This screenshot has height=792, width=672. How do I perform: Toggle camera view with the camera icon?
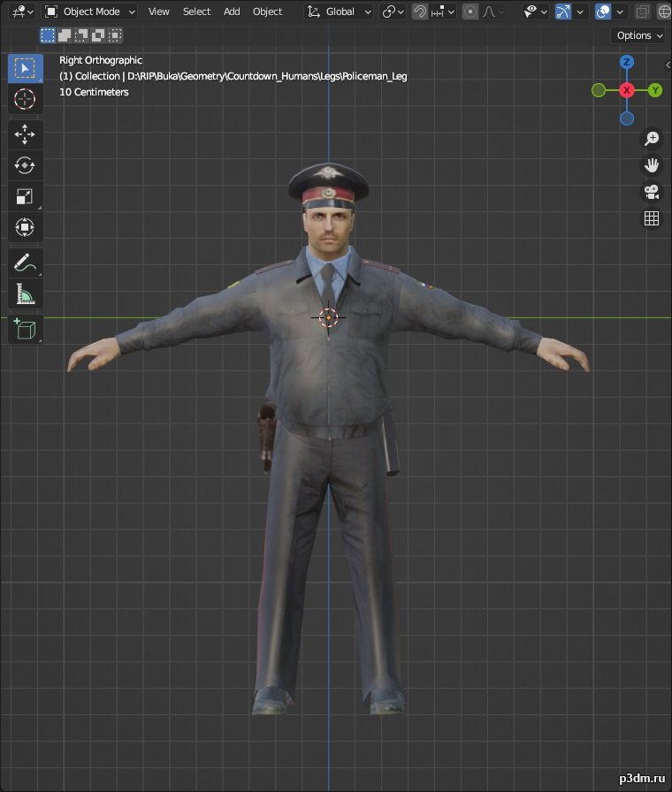(x=652, y=192)
